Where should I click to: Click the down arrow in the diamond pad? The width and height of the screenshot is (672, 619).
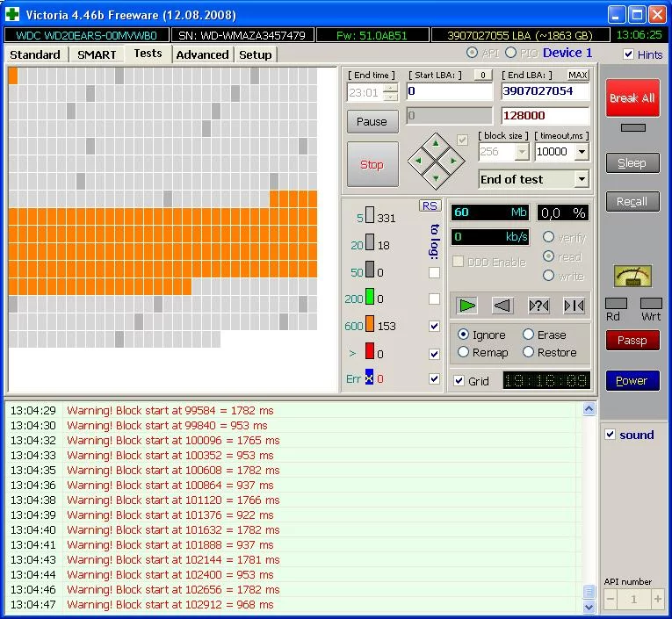[436, 178]
